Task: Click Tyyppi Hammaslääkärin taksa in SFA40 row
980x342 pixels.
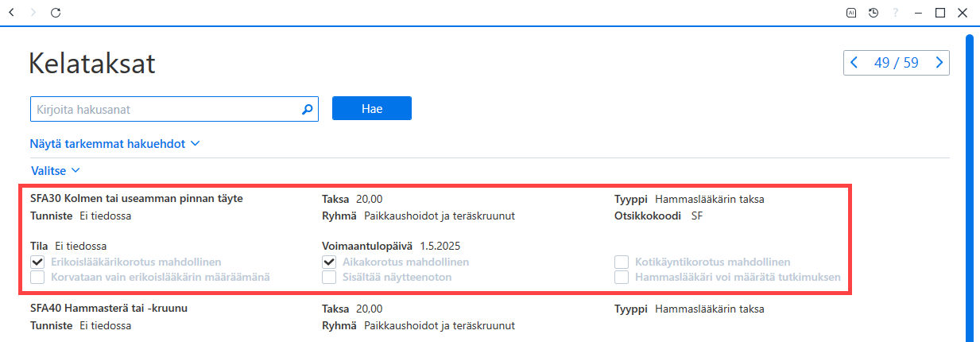Action: (689, 309)
